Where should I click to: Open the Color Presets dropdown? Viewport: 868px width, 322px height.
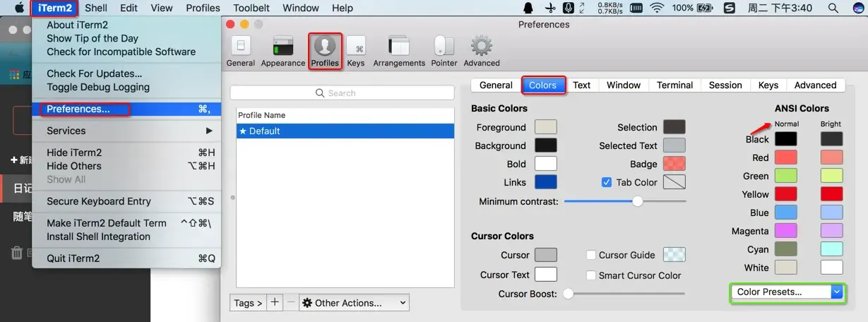(787, 292)
